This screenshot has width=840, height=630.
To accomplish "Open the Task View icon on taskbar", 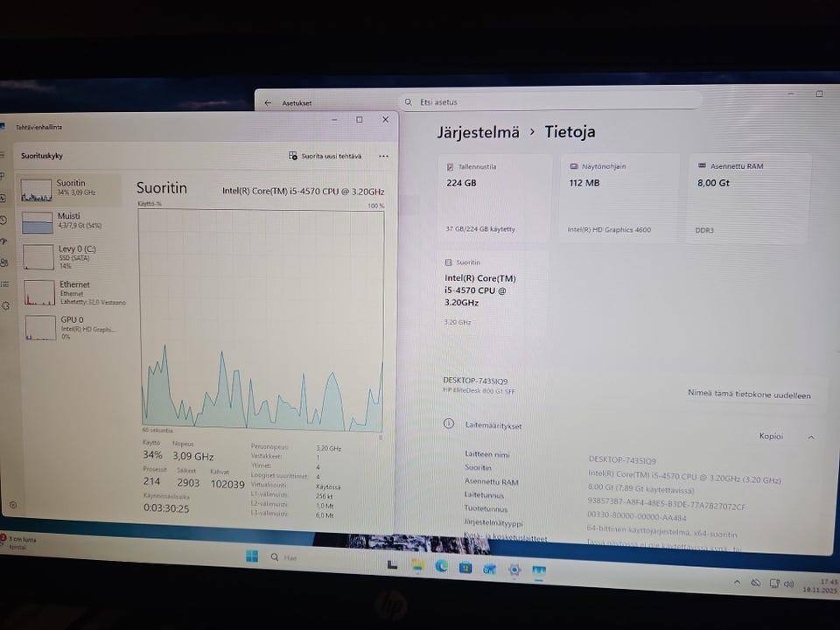I will tap(392, 564).
